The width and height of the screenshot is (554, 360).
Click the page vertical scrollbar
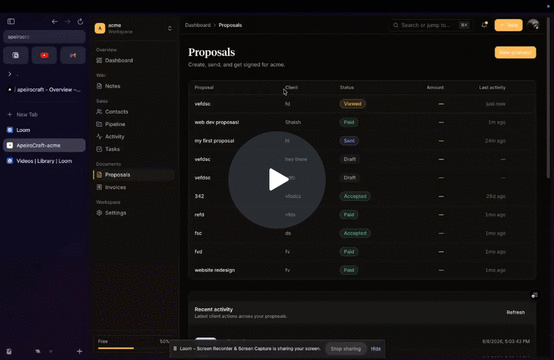pos(548,97)
